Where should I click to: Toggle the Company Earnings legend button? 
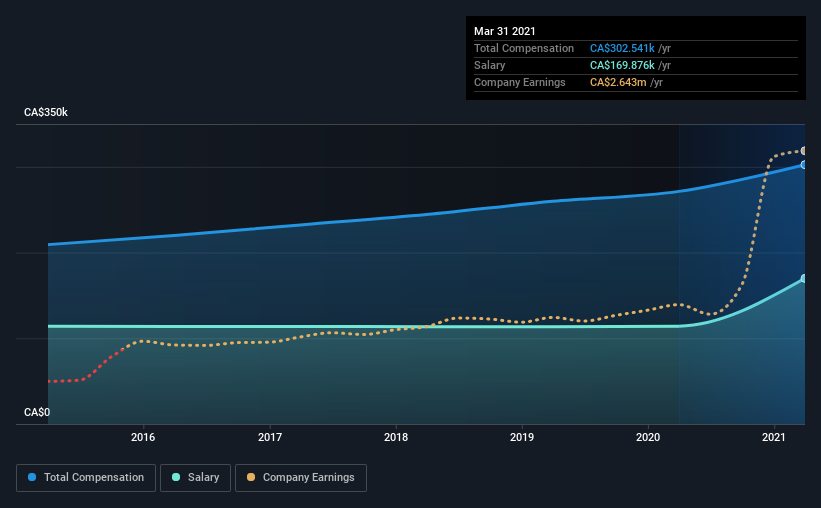tap(301, 478)
